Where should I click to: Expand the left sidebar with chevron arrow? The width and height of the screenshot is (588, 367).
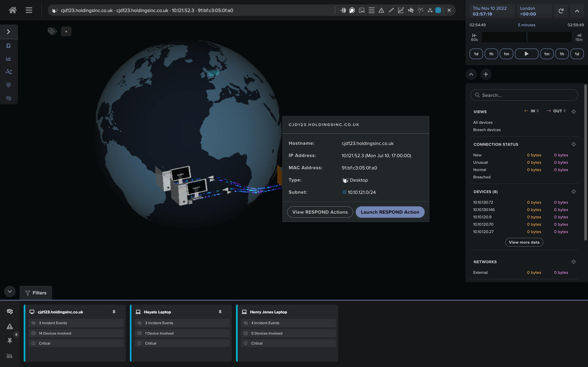[9, 32]
